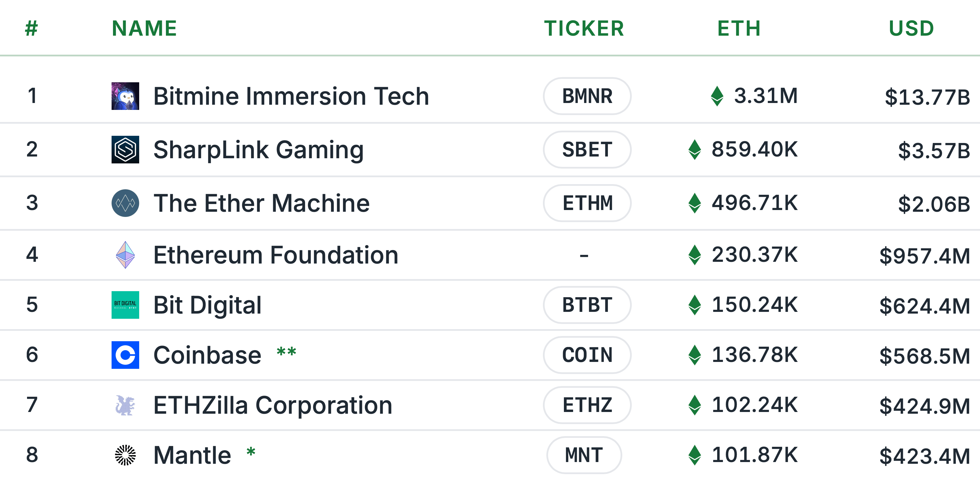Click the Ethereum Foundation diamond logo
Image resolution: width=980 pixels, height=477 pixels.
click(125, 255)
